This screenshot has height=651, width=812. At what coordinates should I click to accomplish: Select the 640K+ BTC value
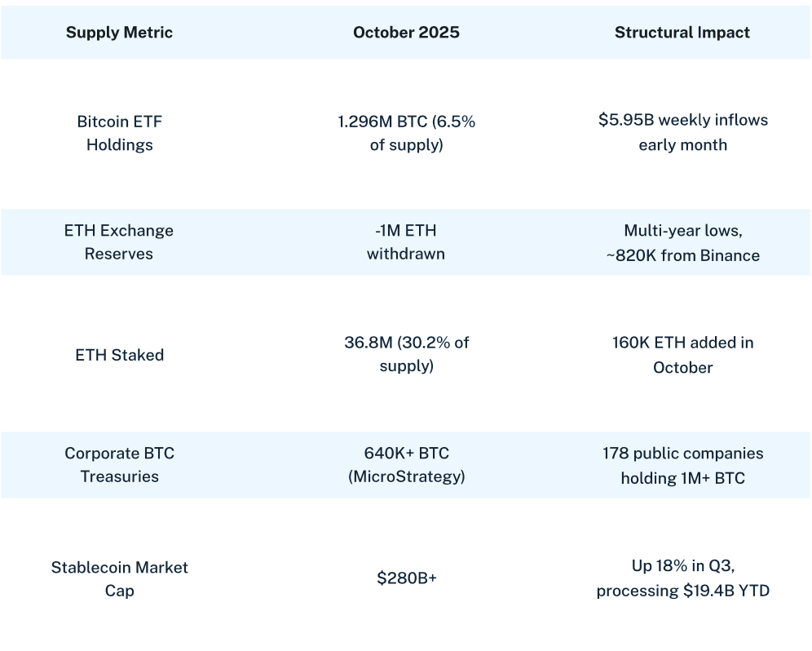(x=406, y=454)
